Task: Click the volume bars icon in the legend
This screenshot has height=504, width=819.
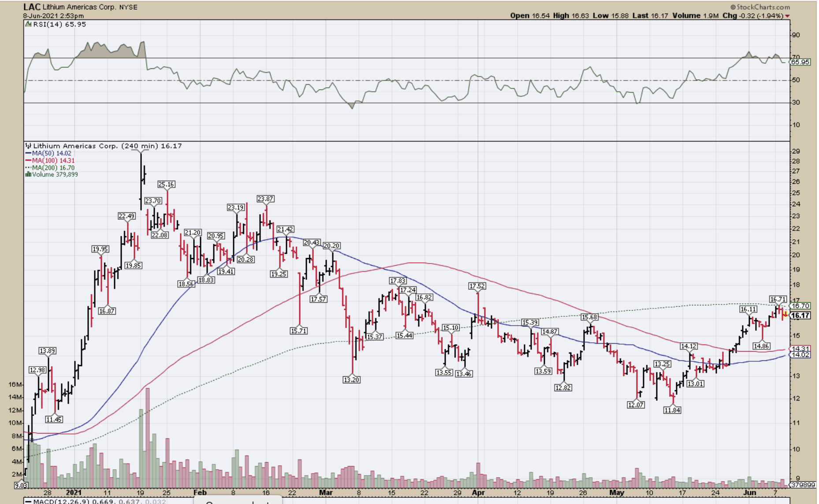Action: click(28, 174)
